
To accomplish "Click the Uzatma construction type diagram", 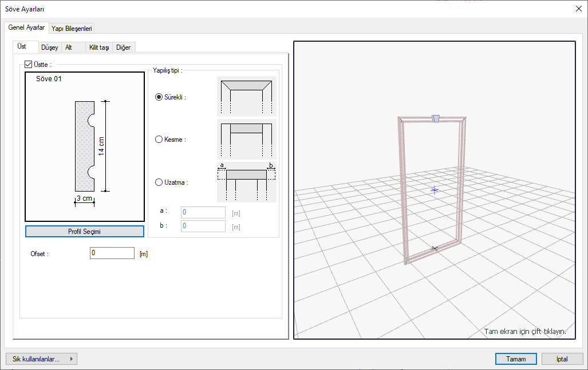I will [246, 182].
